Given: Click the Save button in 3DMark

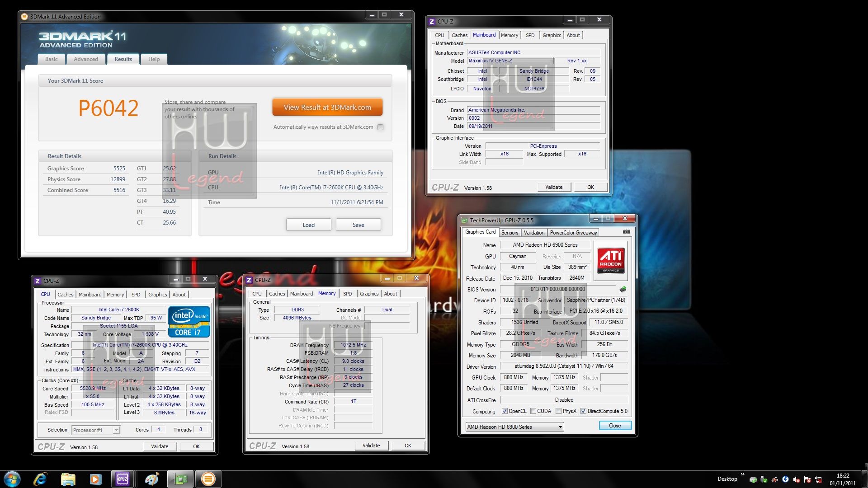Looking at the screenshot, I should click(358, 225).
